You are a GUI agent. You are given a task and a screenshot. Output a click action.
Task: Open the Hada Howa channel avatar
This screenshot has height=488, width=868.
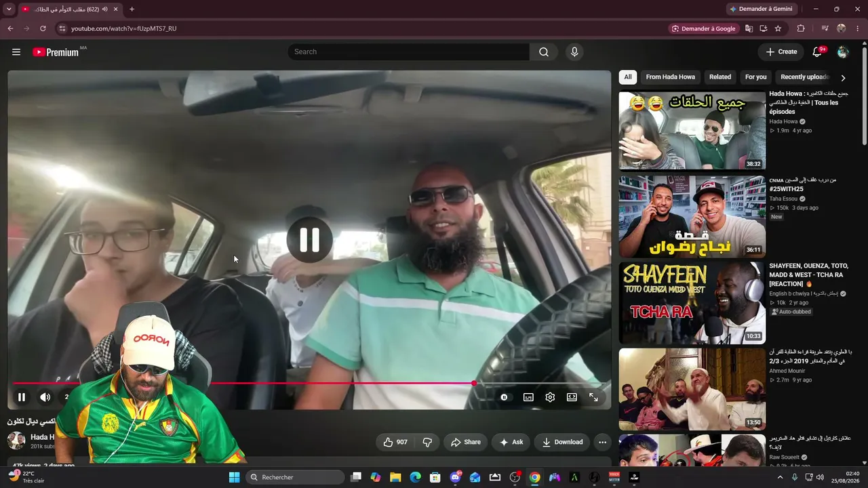coord(16,441)
